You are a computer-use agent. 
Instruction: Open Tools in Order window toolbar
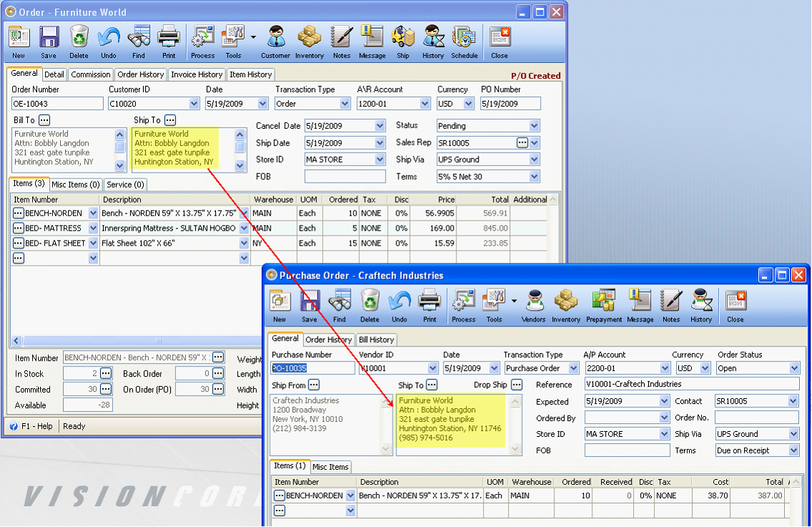click(233, 42)
